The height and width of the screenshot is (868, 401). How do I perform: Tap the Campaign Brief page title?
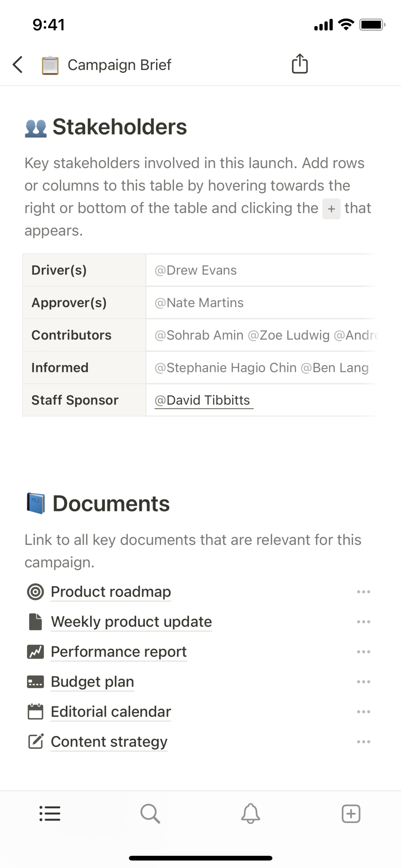pos(119,65)
